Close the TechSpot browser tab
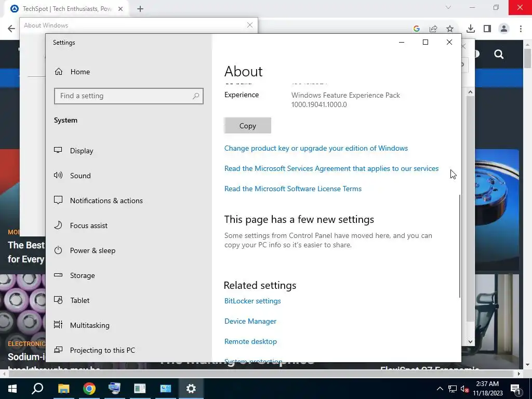Screen dimensions: 532x399 click(x=121, y=9)
